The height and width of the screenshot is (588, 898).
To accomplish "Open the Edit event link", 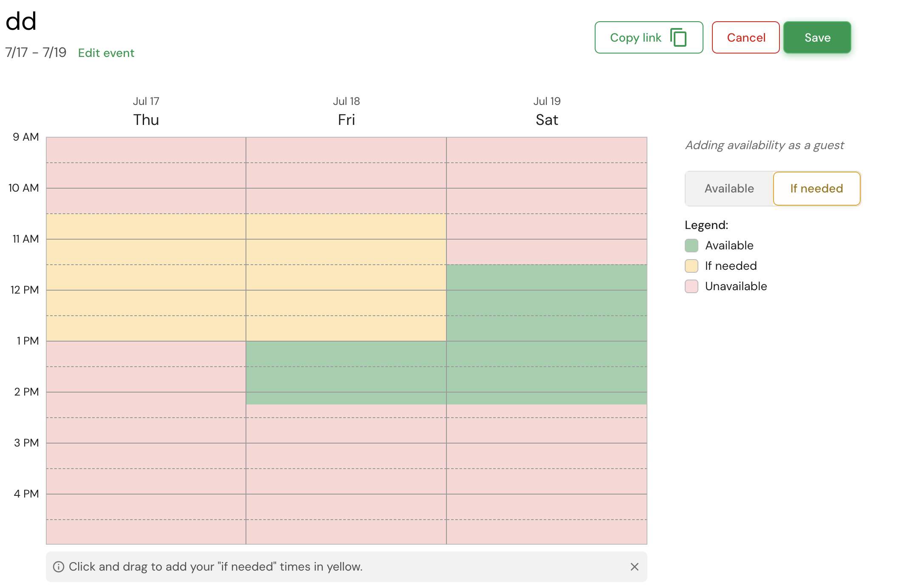I will coord(106,53).
